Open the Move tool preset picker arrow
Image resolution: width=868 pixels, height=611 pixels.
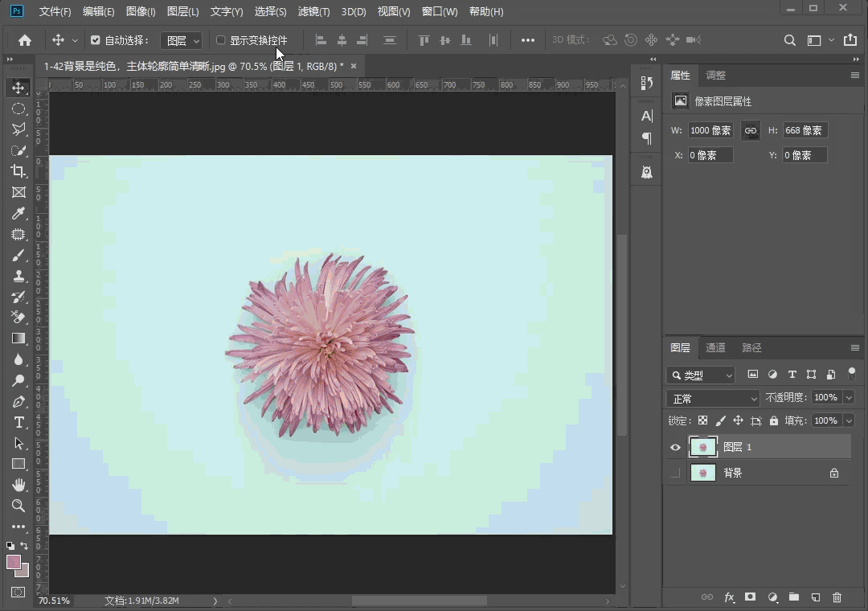[x=75, y=40]
